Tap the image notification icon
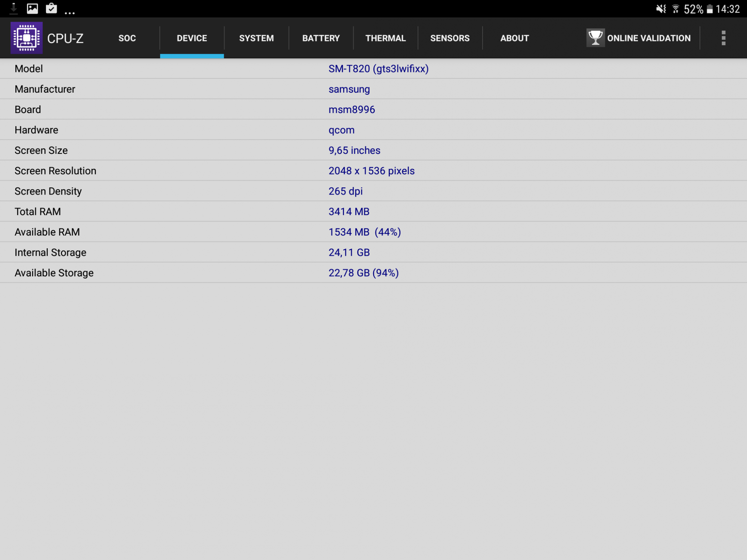 (32, 9)
